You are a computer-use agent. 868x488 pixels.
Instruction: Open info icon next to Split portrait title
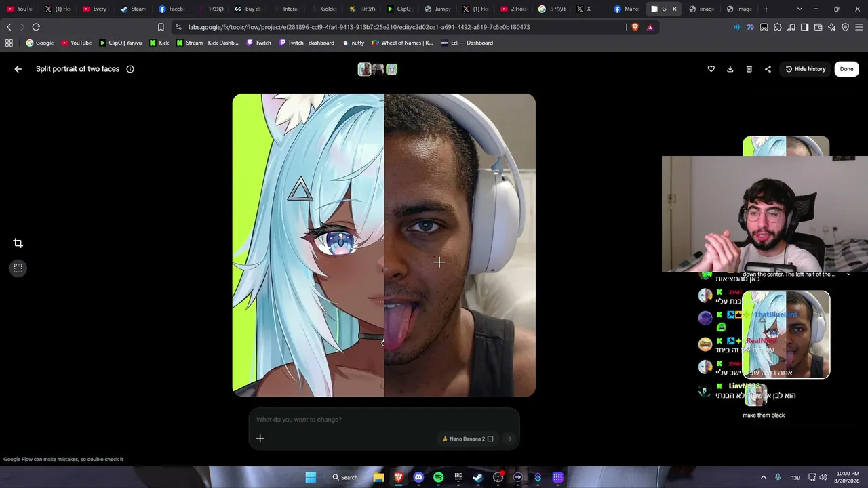(130, 69)
